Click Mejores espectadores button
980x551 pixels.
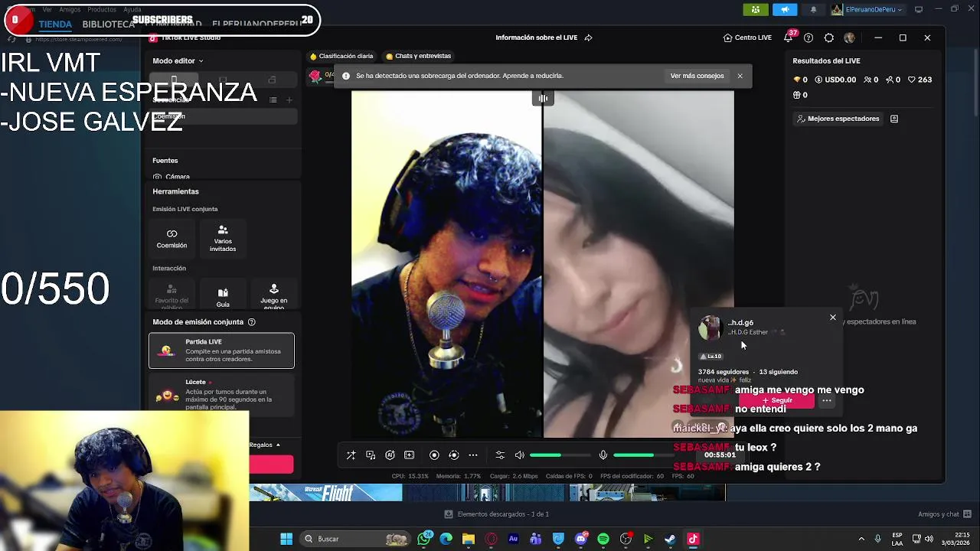[838, 119]
